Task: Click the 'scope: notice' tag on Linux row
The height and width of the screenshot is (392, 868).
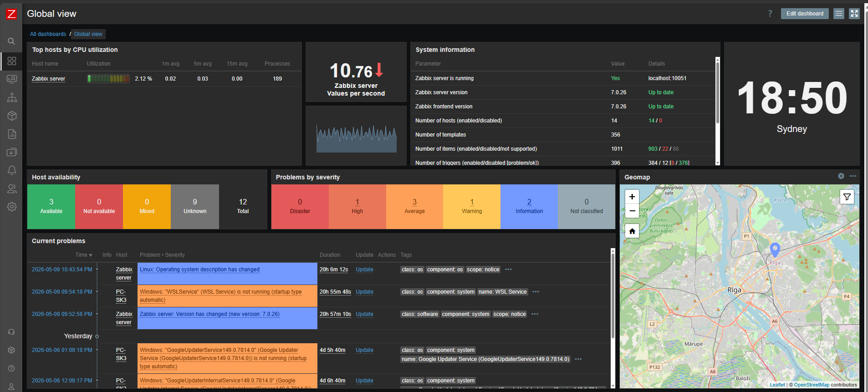Action: (483, 270)
